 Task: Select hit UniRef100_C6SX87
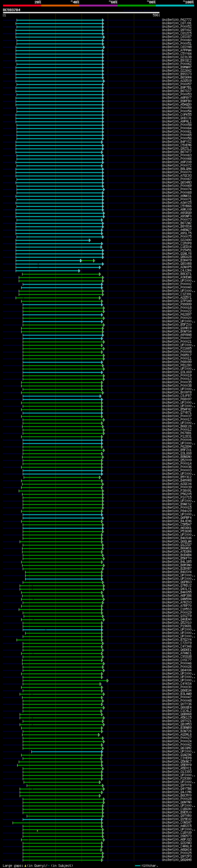[x=177, y=37]
